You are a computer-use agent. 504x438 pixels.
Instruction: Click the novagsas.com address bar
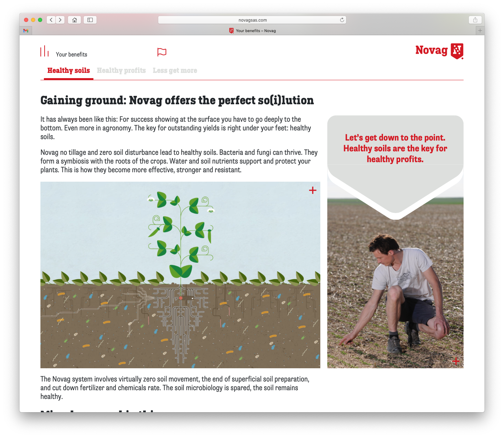pyautogui.click(x=252, y=20)
